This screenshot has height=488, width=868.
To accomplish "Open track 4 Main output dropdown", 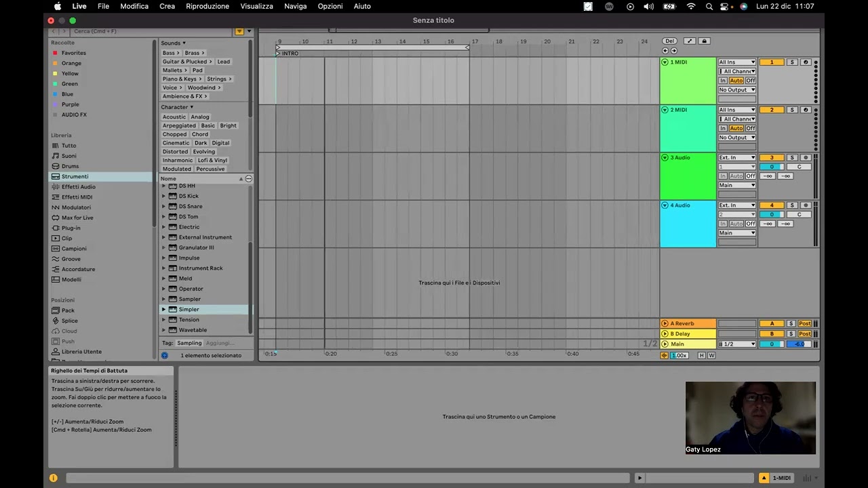I will 737,233.
